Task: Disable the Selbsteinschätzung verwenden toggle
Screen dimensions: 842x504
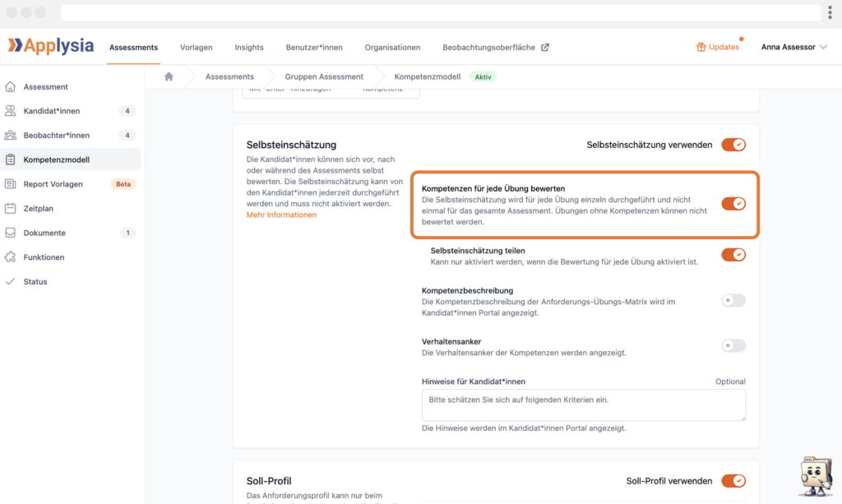Action: [733, 145]
